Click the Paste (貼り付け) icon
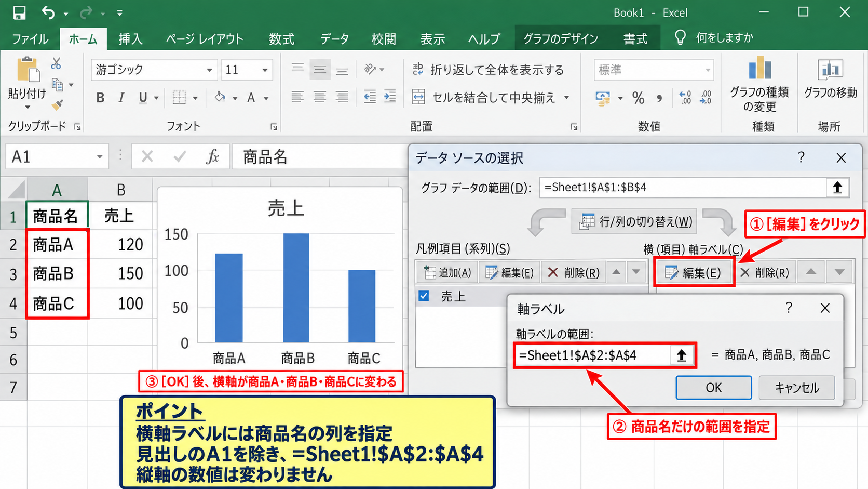Screen dimensions: 868x489 click(x=28, y=70)
